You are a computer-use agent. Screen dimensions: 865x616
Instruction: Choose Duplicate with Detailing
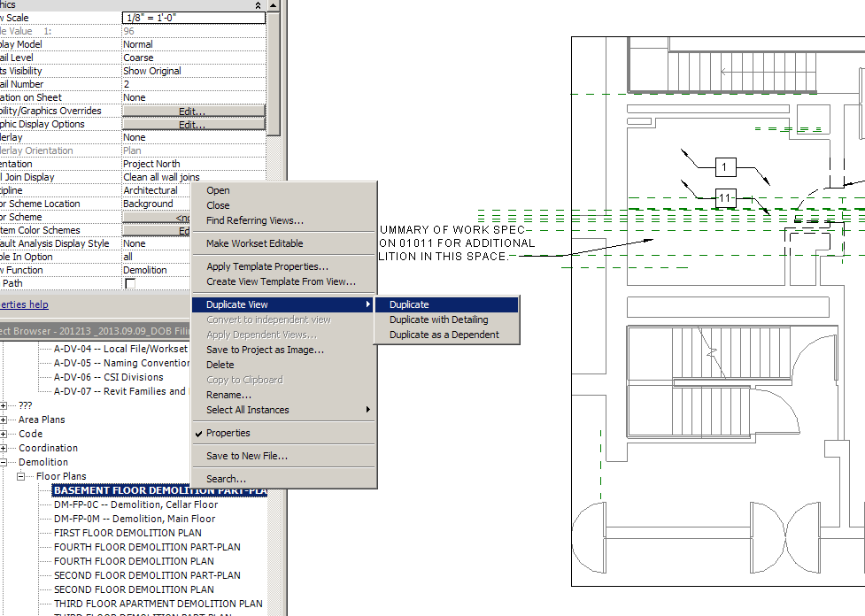[x=438, y=320]
